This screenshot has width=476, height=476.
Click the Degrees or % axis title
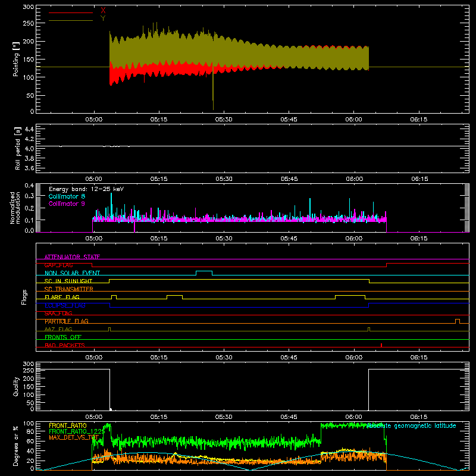(x=16, y=446)
